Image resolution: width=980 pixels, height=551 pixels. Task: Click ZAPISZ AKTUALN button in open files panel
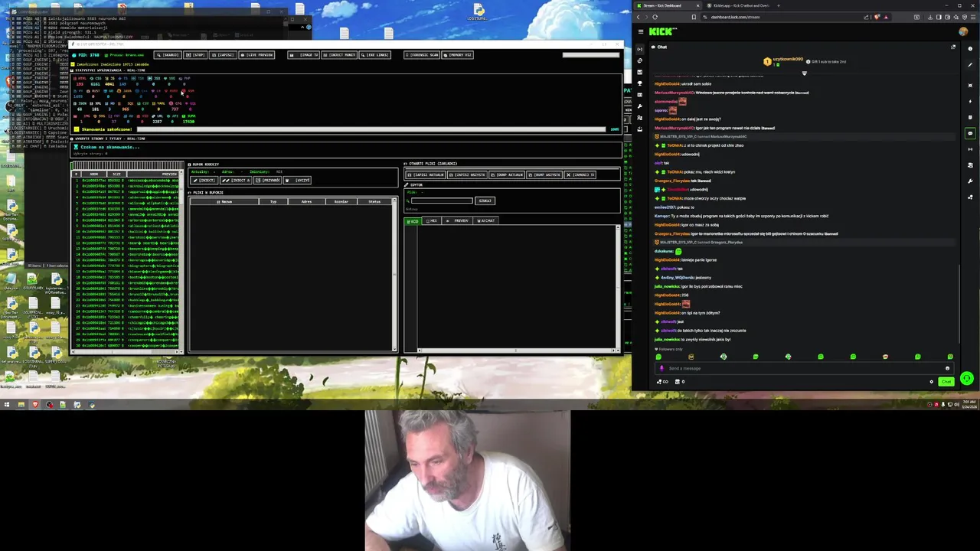(x=426, y=174)
